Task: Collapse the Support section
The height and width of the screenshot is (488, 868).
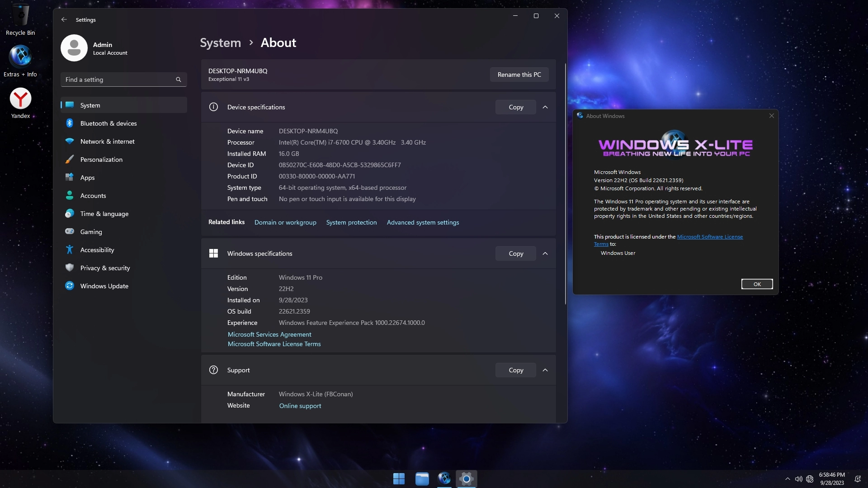Action: (545, 370)
